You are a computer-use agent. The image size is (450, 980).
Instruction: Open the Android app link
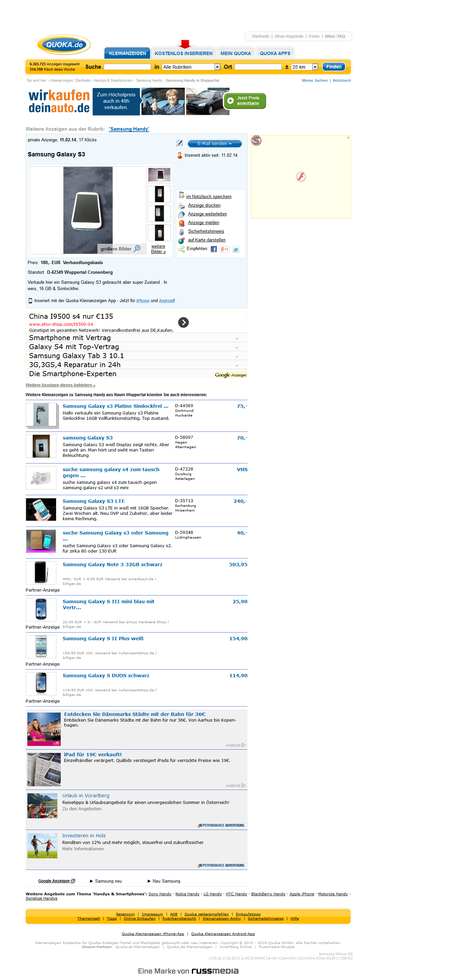pos(166,300)
